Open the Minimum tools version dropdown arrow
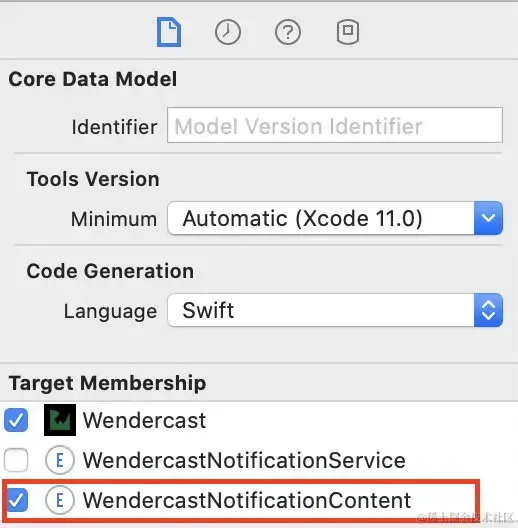This screenshot has width=518, height=528. (488, 218)
